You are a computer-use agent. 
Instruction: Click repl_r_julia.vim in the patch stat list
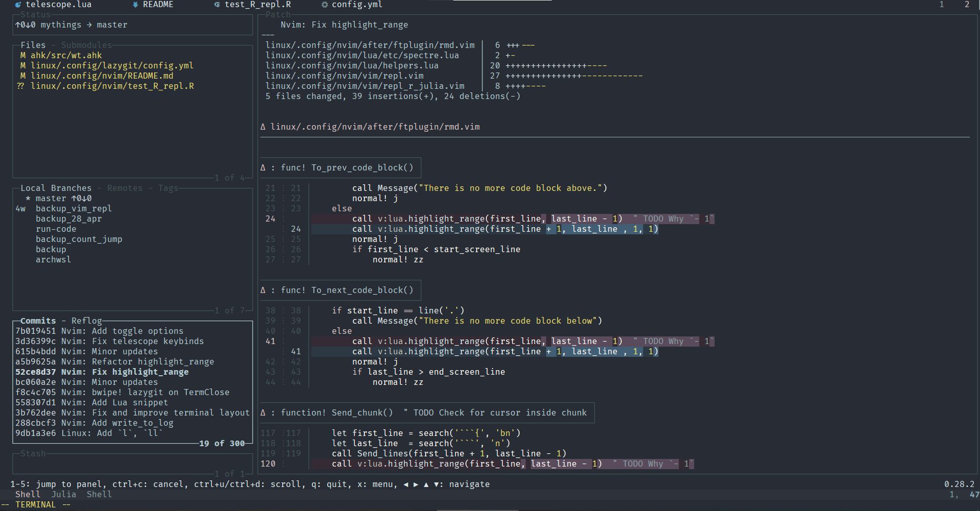pyautogui.click(x=364, y=86)
